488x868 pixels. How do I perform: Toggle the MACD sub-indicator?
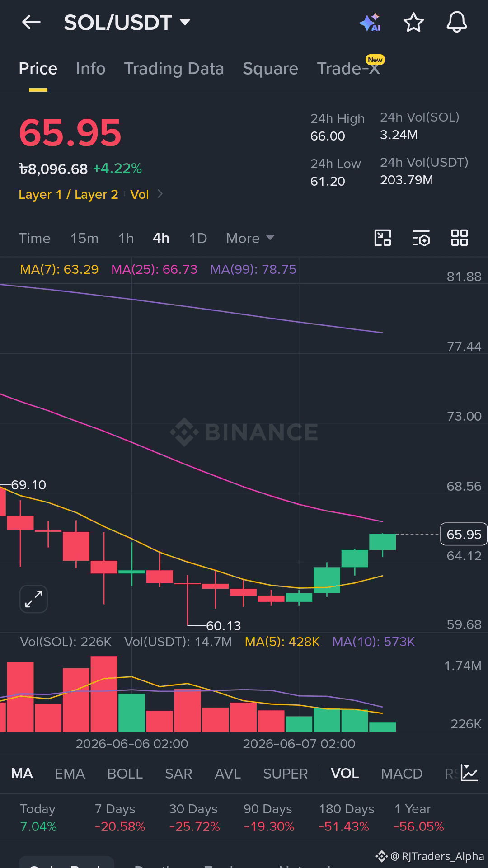[402, 774]
